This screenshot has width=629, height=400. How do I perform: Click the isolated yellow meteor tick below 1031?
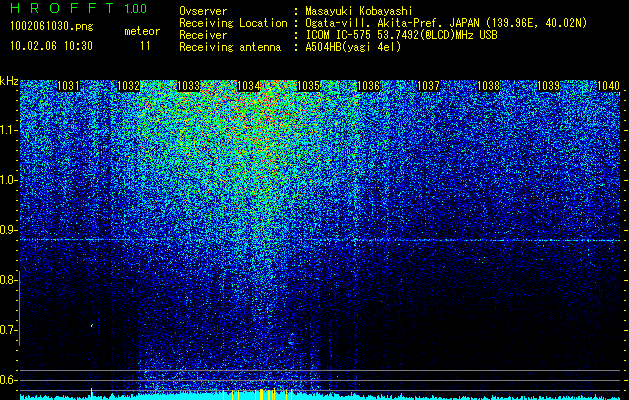(91, 394)
